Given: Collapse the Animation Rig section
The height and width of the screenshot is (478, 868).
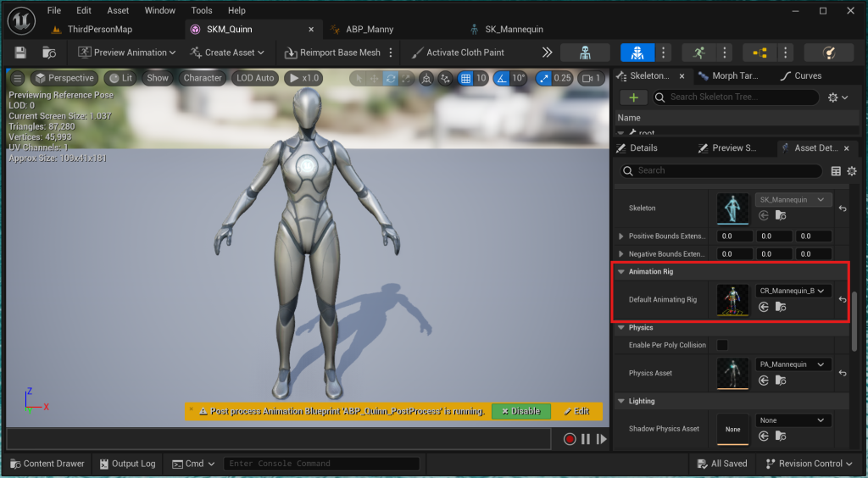Looking at the screenshot, I should [621, 272].
